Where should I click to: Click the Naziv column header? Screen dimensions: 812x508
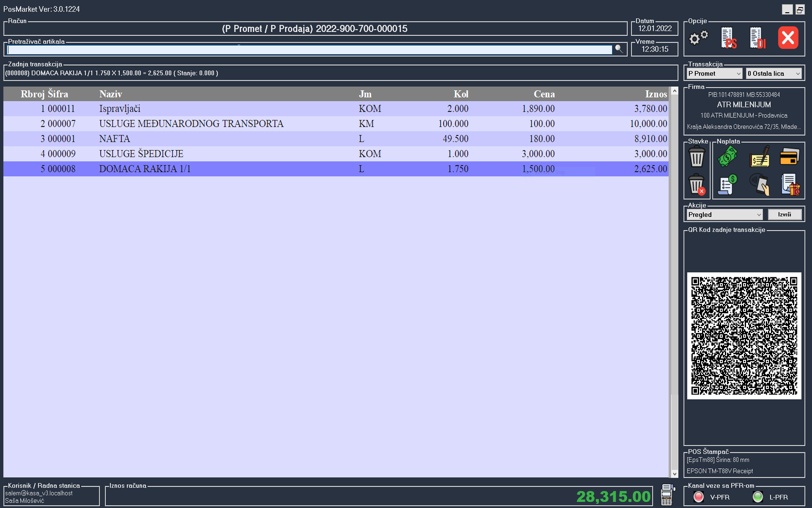111,94
